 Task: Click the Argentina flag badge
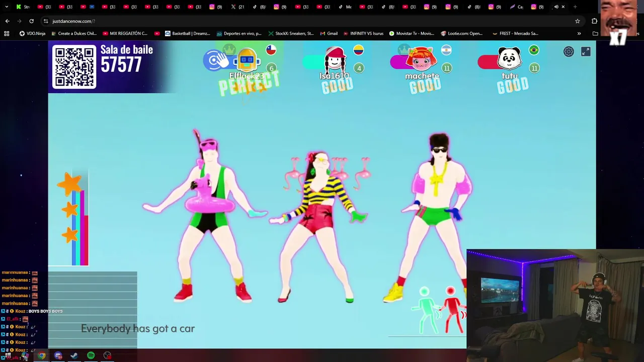(x=446, y=50)
